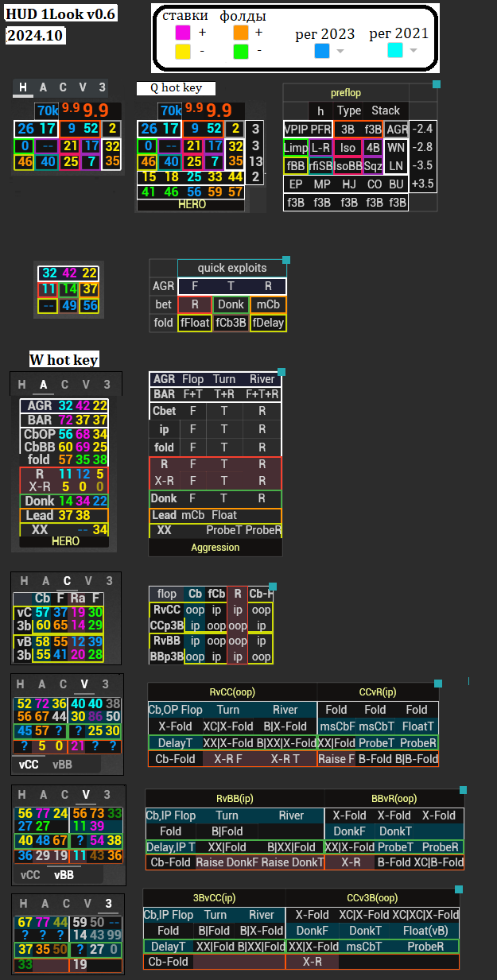Click the rfiSB cell in the preflop table

click(x=321, y=166)
